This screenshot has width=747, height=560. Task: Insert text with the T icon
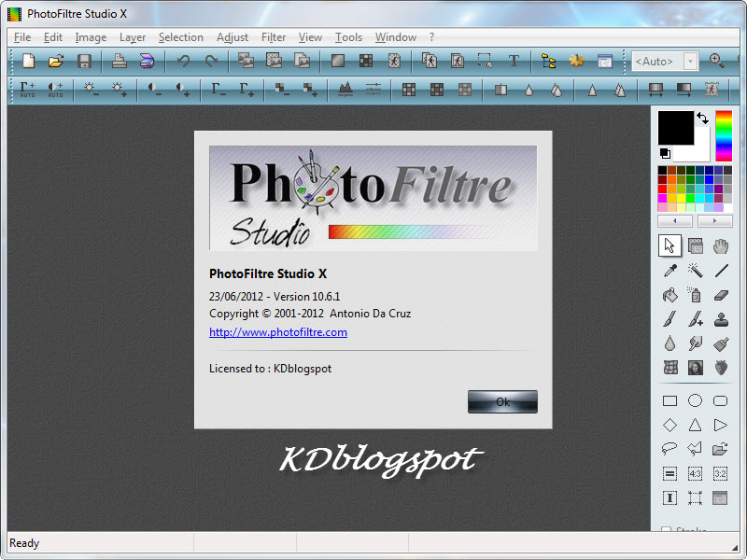point(514,61)
